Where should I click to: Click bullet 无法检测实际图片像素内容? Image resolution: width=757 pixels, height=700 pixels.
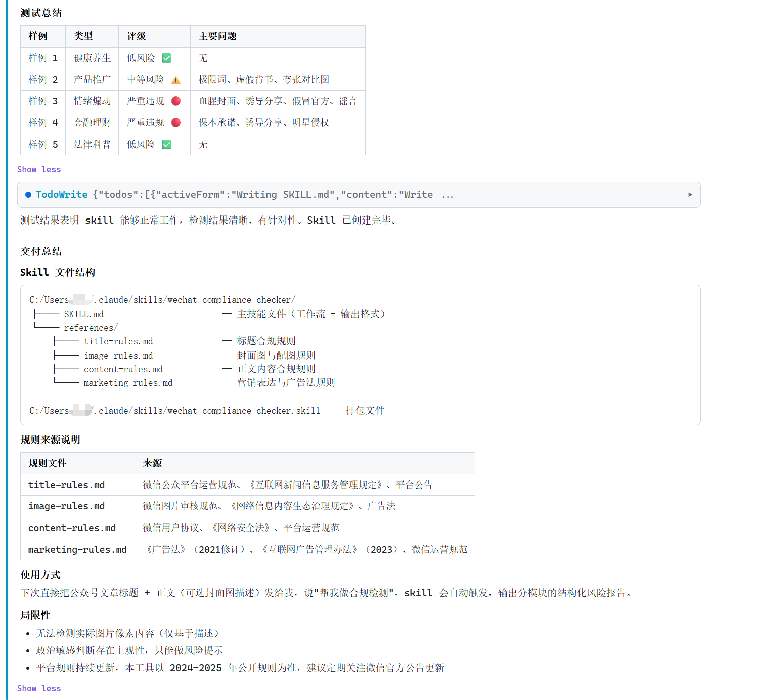(x=128, y=633)
